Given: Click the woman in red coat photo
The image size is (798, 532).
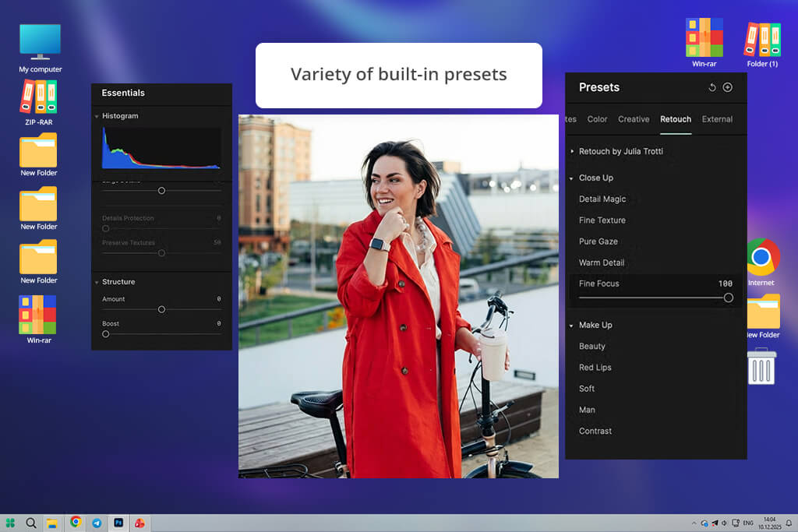Looking at the screenshot, I should [x=398, y=296].
